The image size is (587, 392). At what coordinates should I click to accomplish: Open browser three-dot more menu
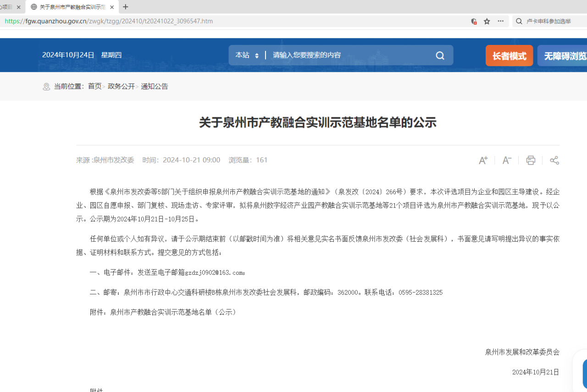(500, 21)
